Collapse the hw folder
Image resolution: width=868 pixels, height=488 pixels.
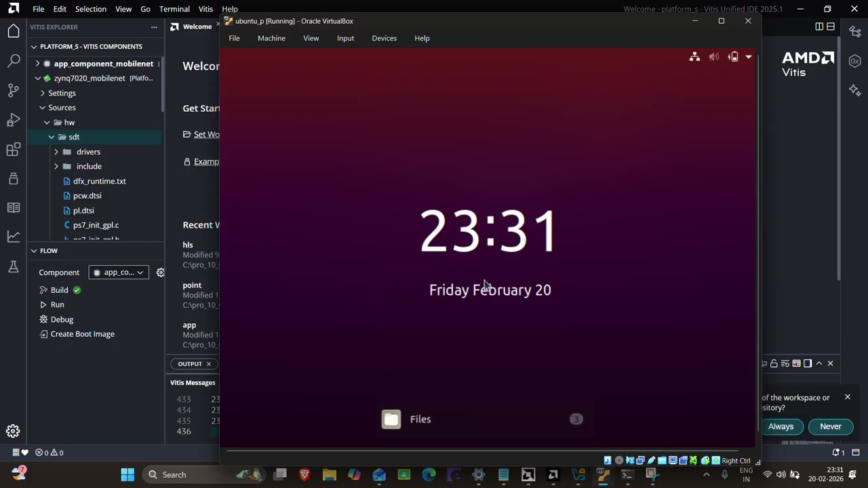coord(47,123)
